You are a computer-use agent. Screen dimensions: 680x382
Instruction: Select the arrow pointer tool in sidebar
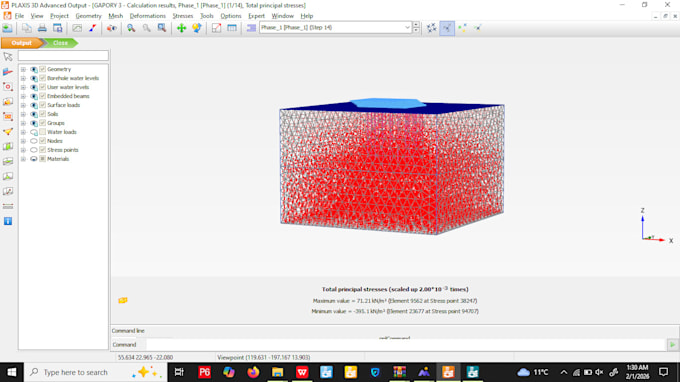8,56
